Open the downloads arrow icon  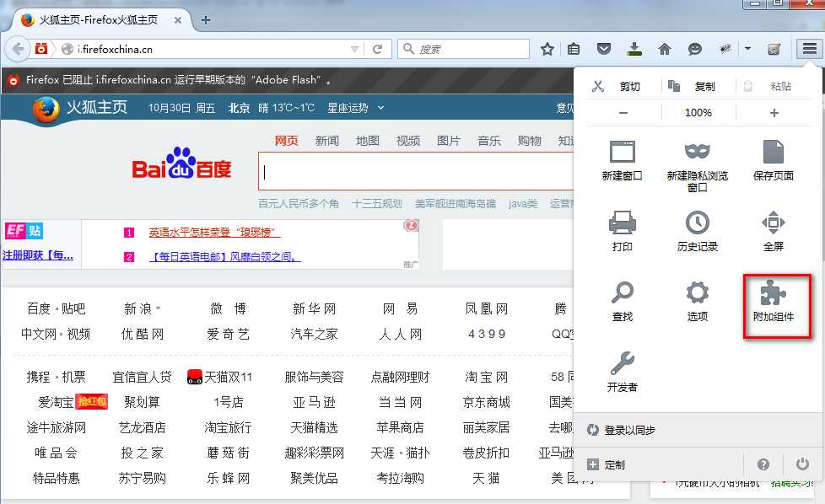[x=634, y=49]
